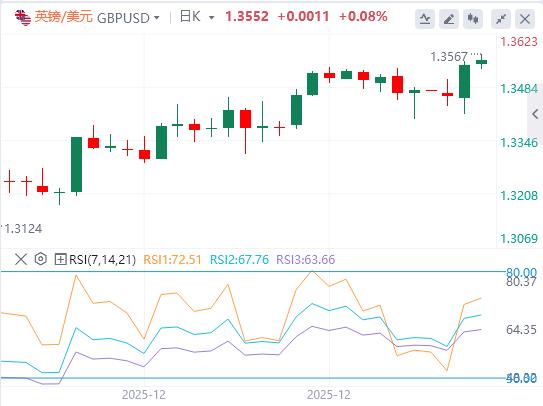Open RSI settings hexagon icon
Image resolution: width=543 pixels, height=406 pixels.
[41, 259]
